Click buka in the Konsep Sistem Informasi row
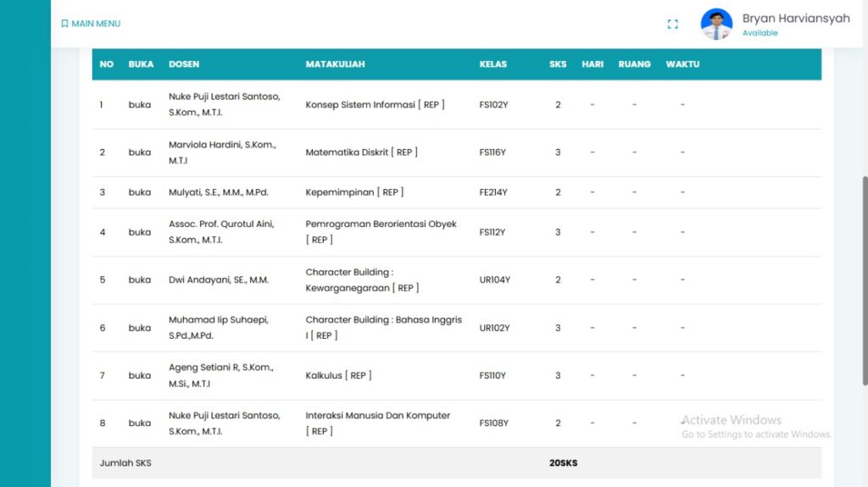 click(x=140, y=105)
